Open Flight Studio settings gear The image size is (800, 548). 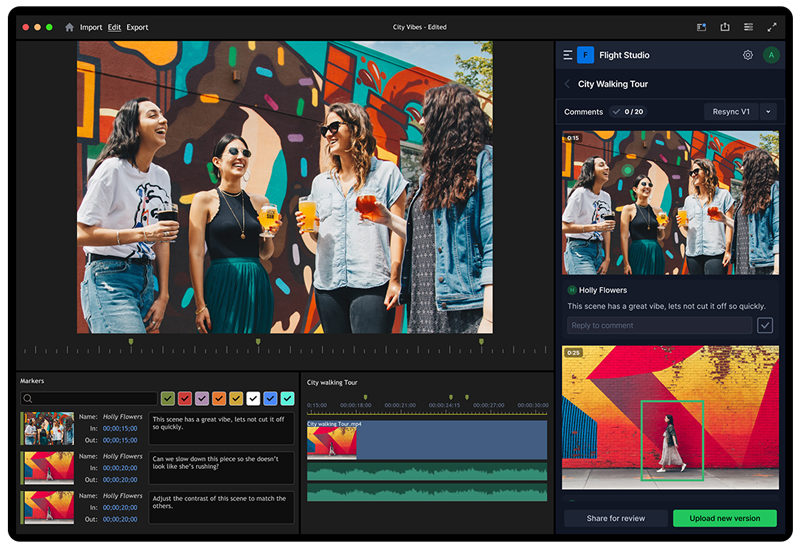(748, 55)
